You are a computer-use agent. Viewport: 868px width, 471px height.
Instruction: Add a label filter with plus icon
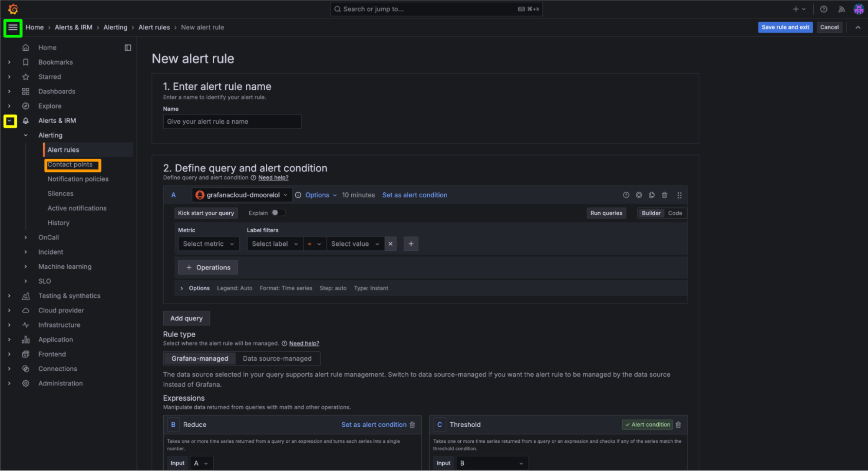[411, 244]
